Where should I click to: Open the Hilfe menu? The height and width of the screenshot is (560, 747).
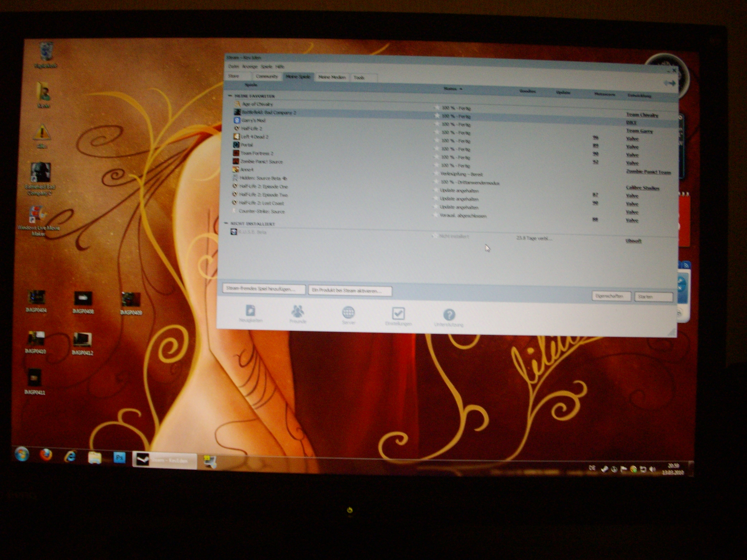click(x=280, y=67)
